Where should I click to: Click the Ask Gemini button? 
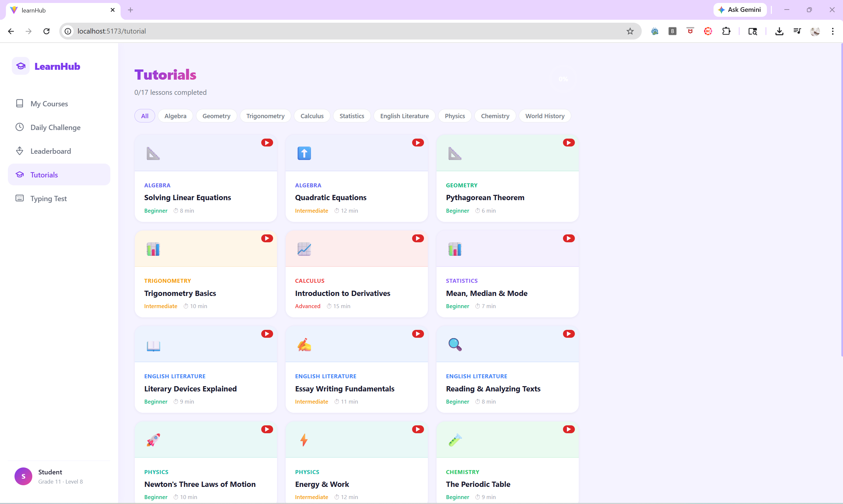point(740,10)
